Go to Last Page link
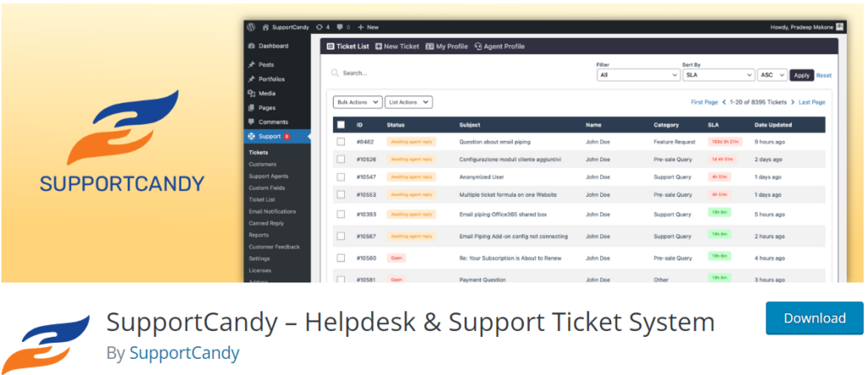The image size is (868, 375). (812, 103)
